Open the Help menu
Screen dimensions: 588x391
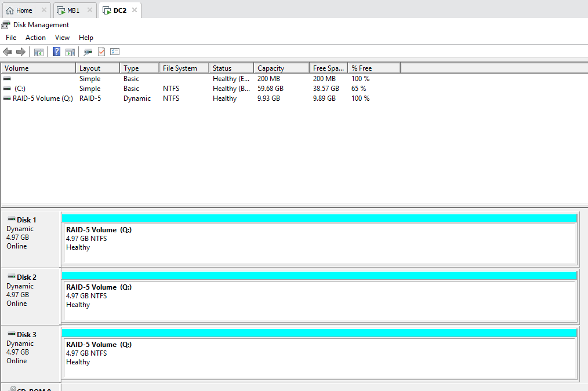coord(86,38)
